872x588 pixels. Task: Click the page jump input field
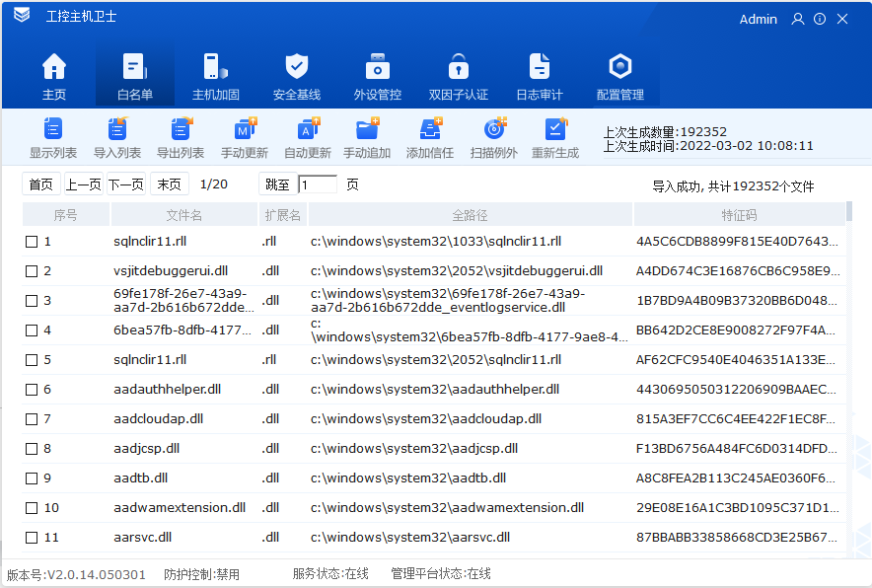coord(317,184)
